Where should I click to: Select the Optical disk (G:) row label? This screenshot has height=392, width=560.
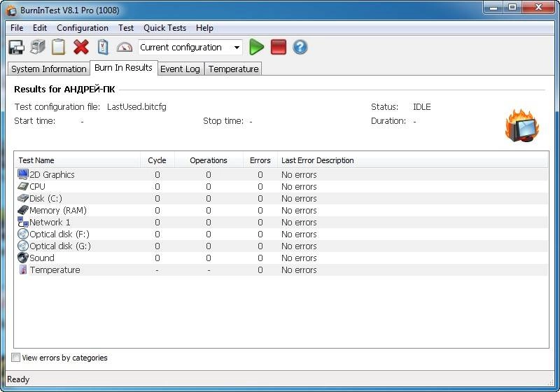click(60, 246)
